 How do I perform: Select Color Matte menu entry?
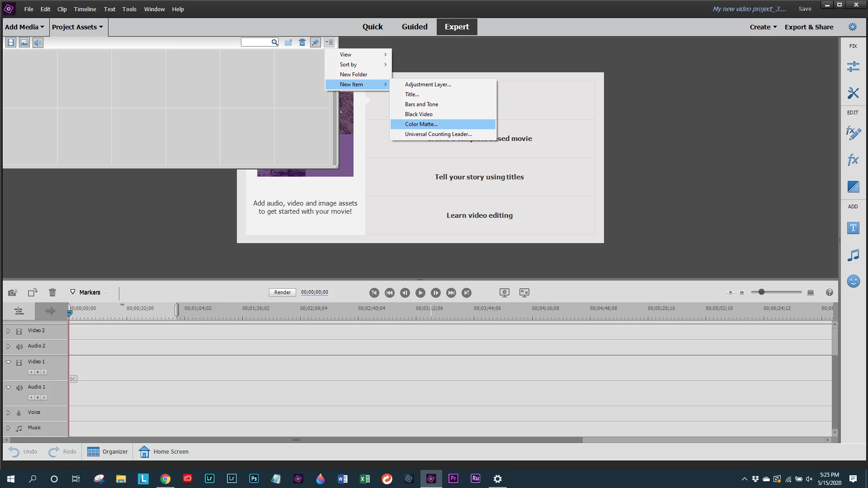(x=421, y=124)
